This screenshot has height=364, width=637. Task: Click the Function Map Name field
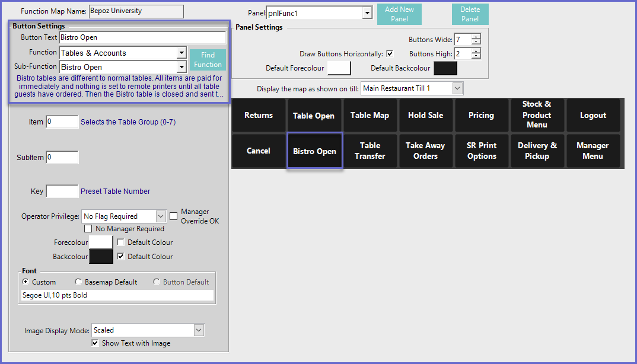(x=136, y=11)
